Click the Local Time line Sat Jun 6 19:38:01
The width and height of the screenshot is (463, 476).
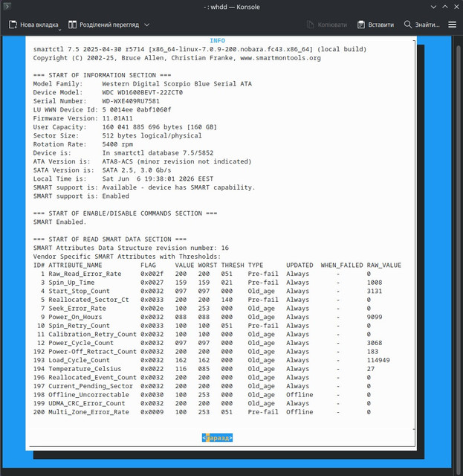(x=123, y=178)
